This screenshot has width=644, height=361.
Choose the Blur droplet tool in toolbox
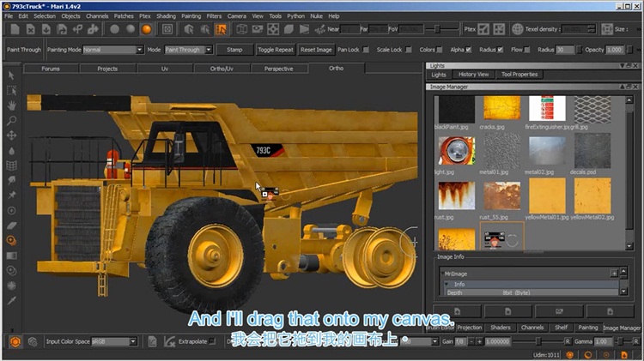11,151
